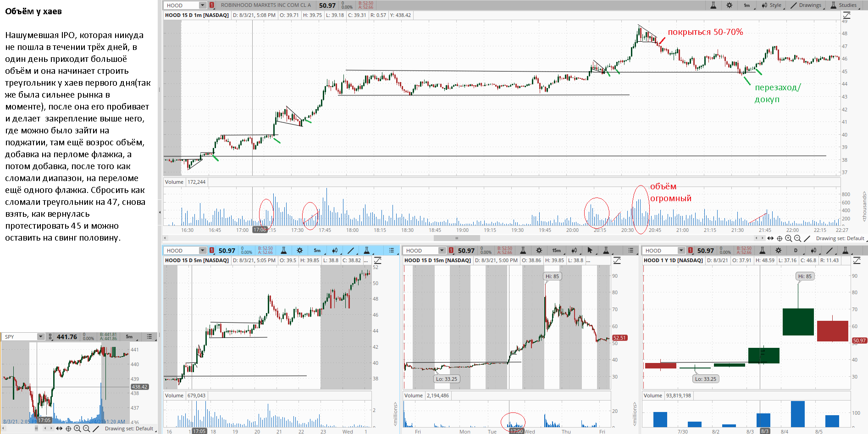This screenshot has height=434, width=868.
Task: Select line drawing tool below SPY chart
Action: 96,429
